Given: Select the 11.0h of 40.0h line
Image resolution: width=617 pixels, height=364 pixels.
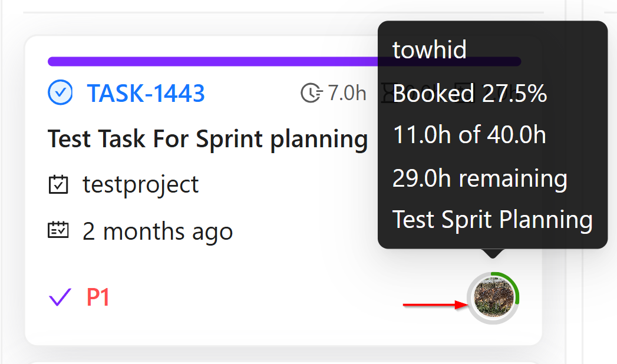Looking at the screenshot, I should click(469, 135).
